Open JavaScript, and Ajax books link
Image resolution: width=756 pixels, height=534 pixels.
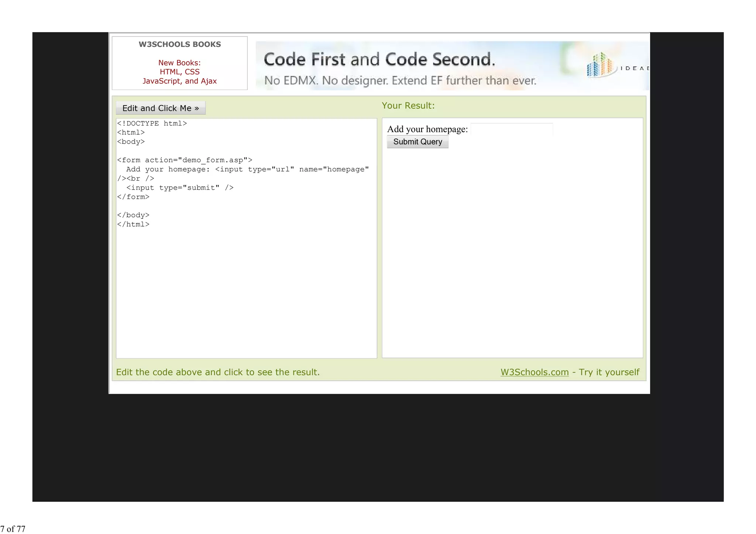[x=179, y=81]
